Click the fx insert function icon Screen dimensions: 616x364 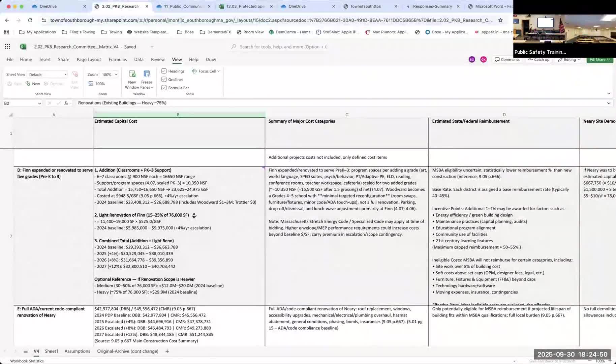pyautogui.click(x=66, y=103)
